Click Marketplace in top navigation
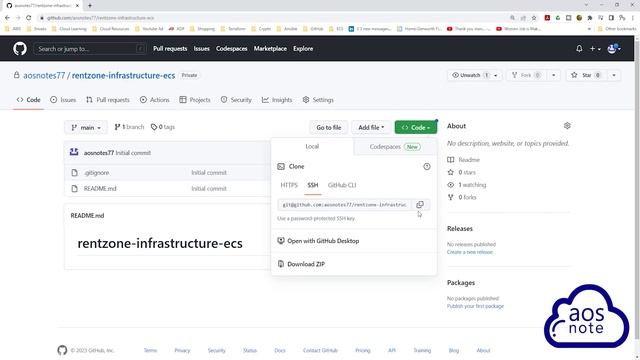640x360 pixels. [270, 49]
